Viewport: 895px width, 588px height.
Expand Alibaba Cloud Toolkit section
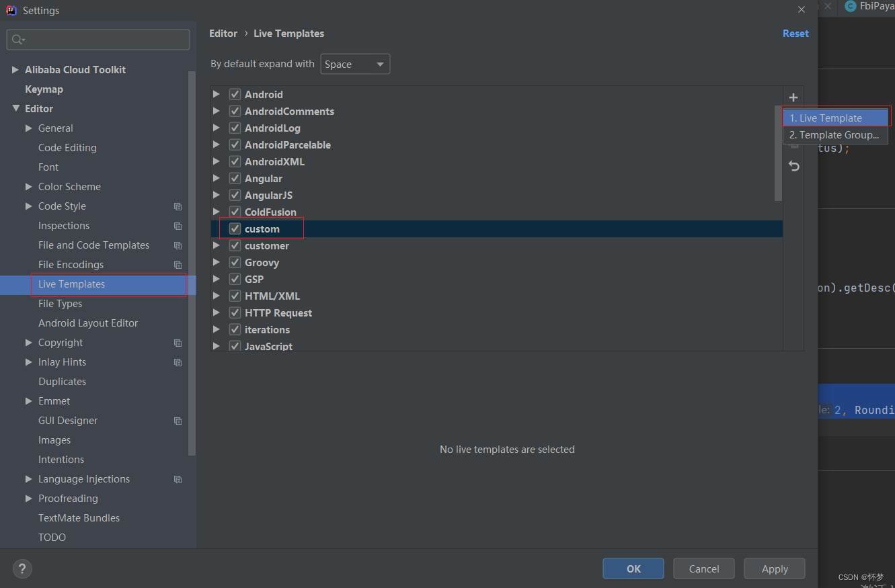(15, 69)
